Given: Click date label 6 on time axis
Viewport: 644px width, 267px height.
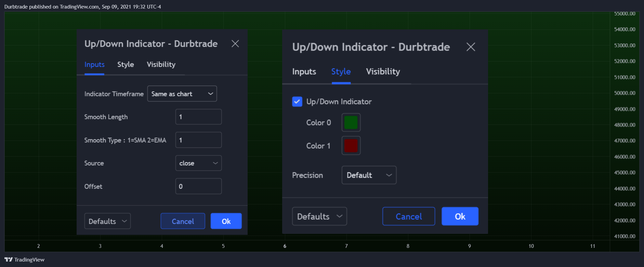Looking at the screenshot, I should pyautogui.click(x=285, y=246).
